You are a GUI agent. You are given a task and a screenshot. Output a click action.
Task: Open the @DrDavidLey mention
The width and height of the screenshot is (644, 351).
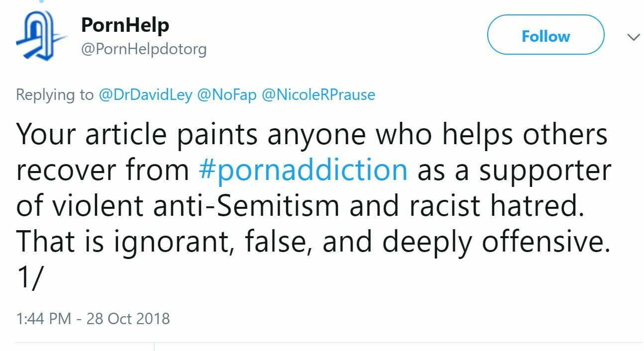pyautogui.click(x=145, y=94)
